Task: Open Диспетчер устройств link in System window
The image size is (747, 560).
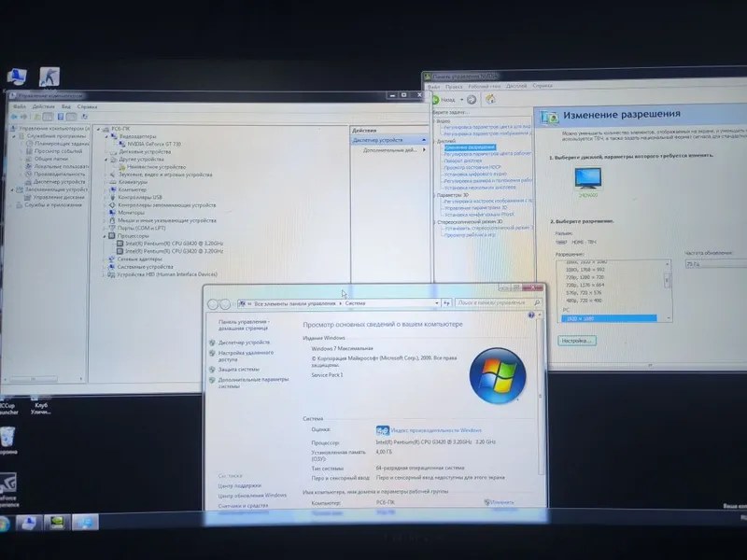Action: click(244, 343)
